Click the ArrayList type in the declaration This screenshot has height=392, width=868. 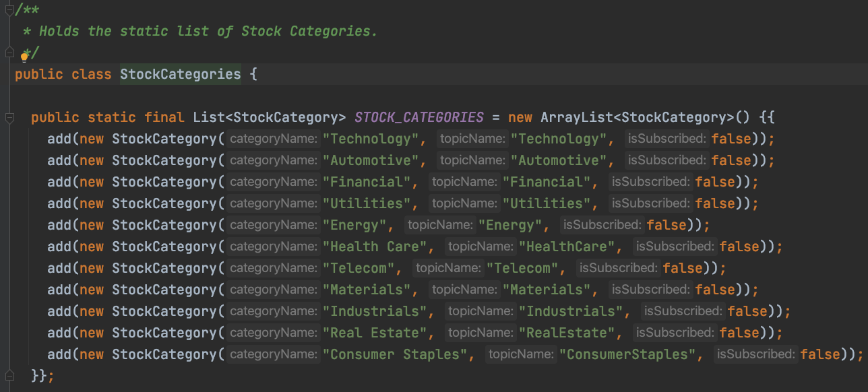[576, 117]
